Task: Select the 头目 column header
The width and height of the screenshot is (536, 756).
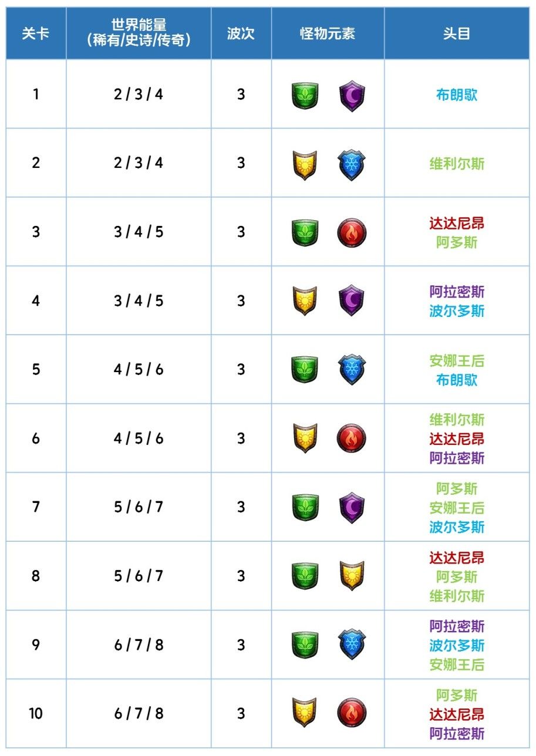Action: (x=457, y=33)
